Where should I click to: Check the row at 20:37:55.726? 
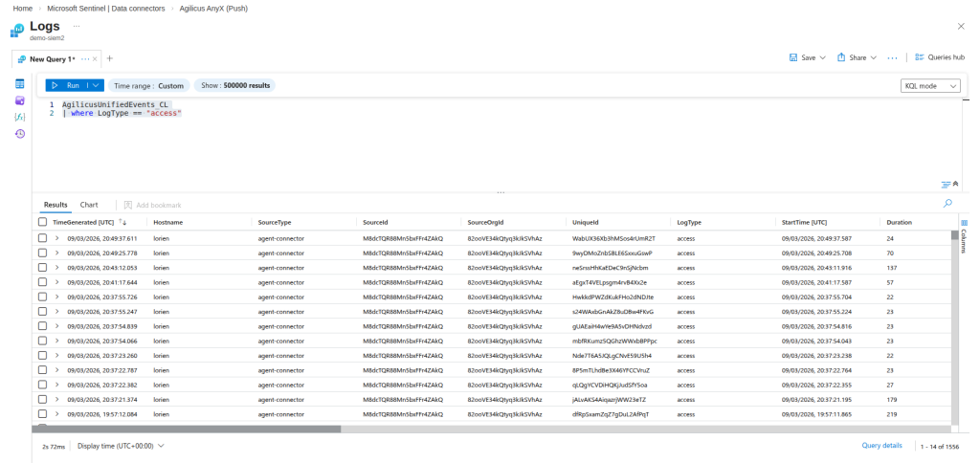(x=42, y=297)
